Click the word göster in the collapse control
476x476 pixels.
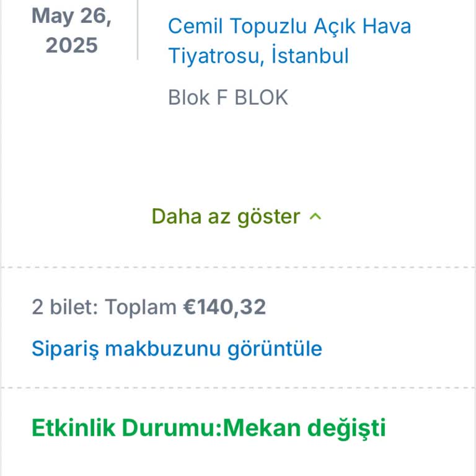pyautogui.click(x=272, y=217)
